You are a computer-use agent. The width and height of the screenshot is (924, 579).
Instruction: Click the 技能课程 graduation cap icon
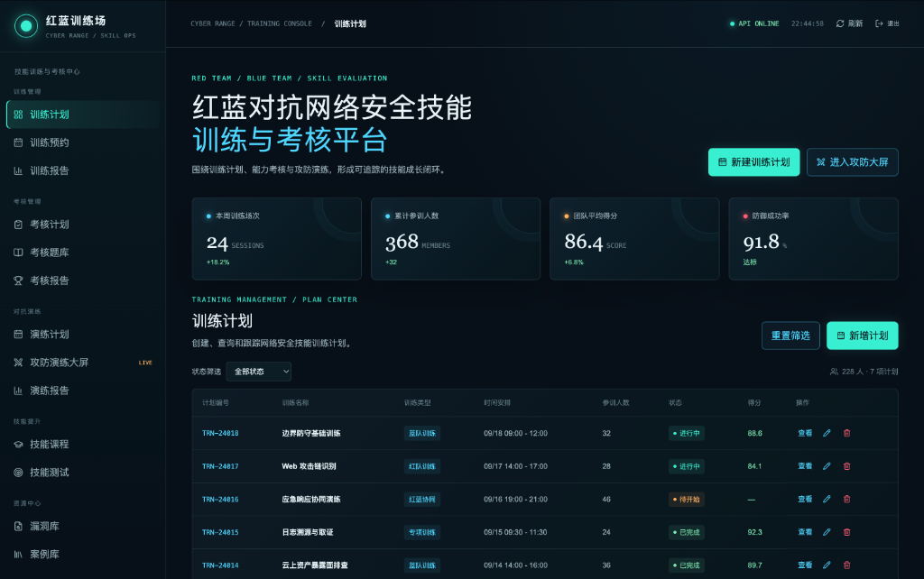point(18,445)
